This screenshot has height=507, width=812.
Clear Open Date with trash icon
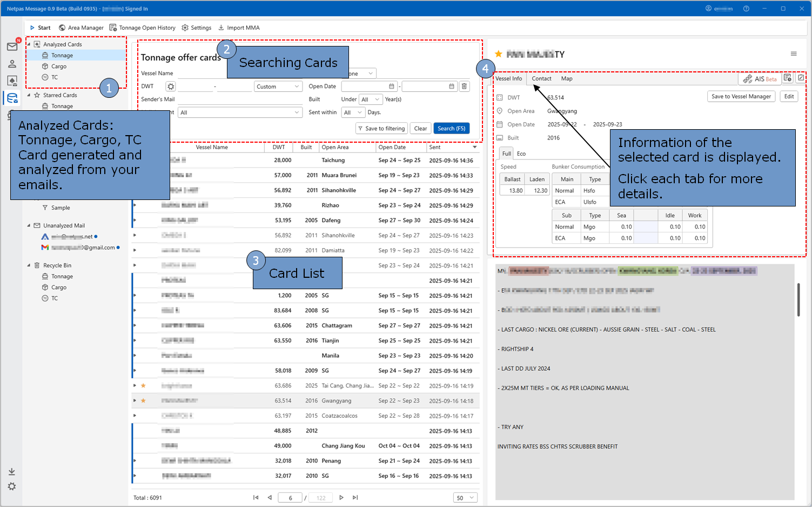point(464,86)
